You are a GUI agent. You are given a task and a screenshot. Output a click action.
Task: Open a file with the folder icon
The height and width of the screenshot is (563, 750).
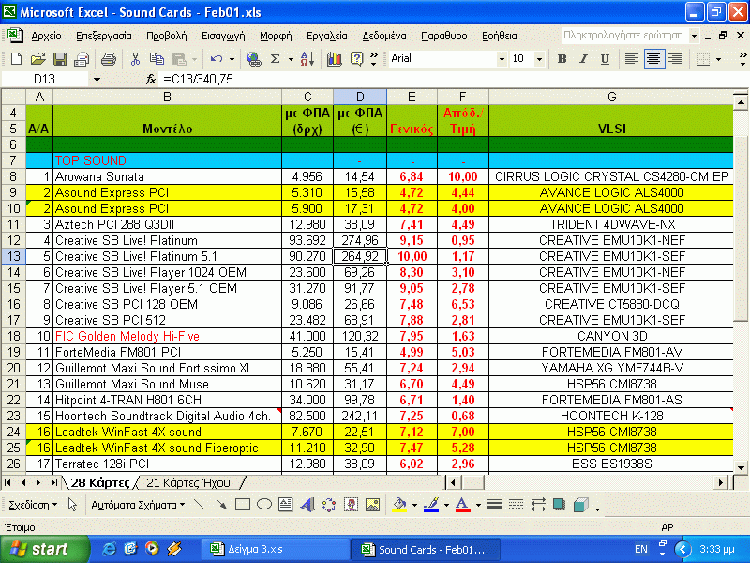pos(38,59)
